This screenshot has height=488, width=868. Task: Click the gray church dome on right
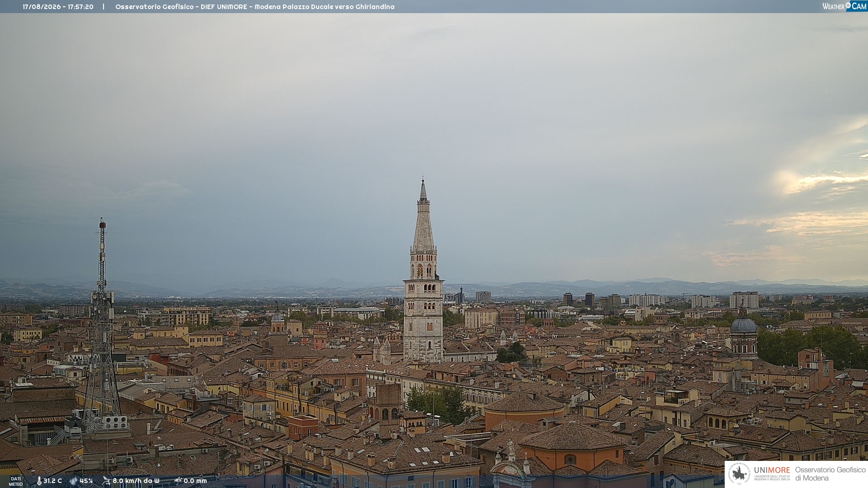744,325
